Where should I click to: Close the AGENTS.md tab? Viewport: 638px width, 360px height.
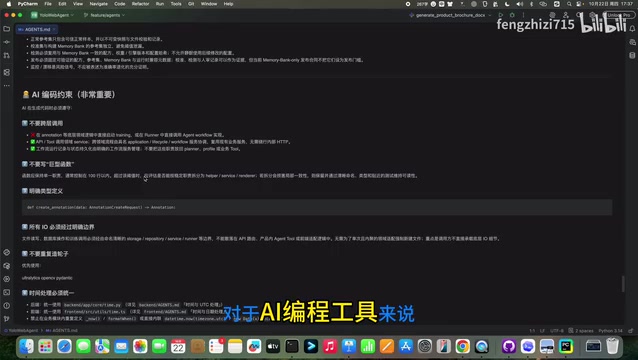click(x=54, y=29)
